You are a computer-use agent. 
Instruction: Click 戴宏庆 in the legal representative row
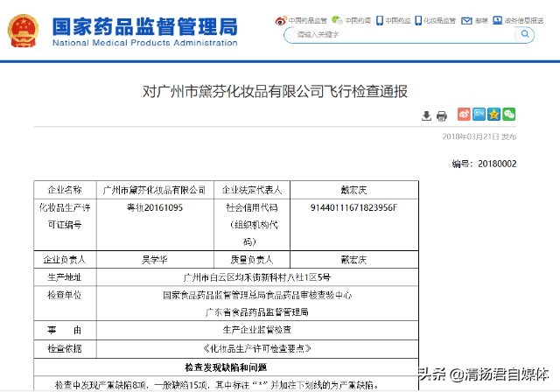(x=353, y=190)
